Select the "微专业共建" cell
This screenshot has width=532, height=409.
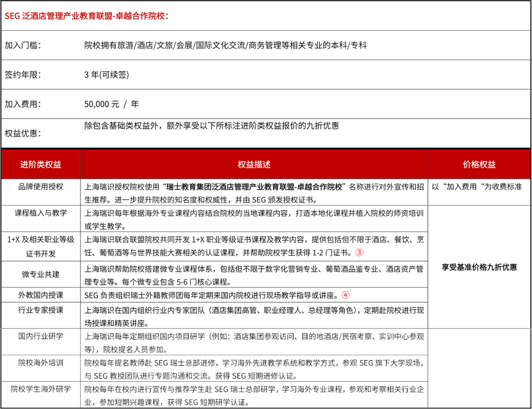click(41, 274)
